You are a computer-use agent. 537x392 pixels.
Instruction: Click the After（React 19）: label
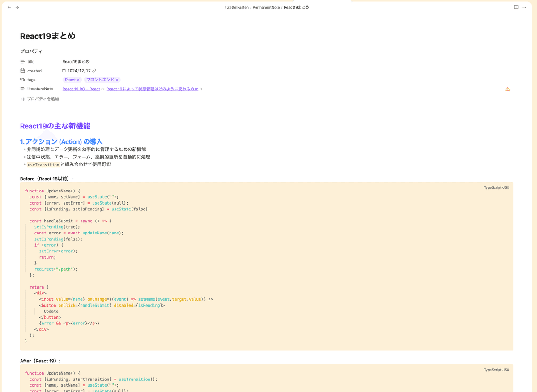click(x=40, y=361)
